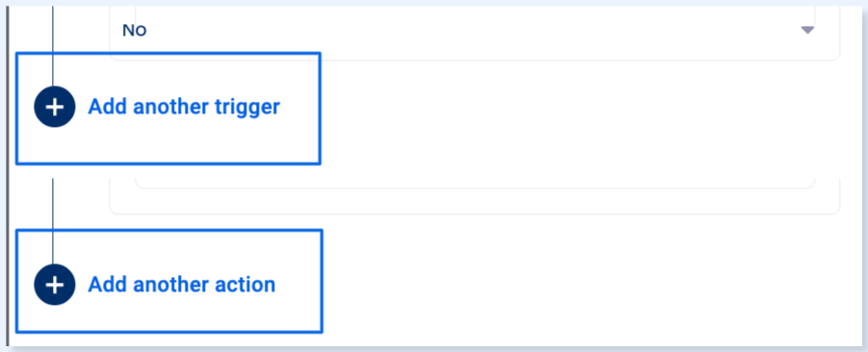Click the plus icon beside Add another action
The image size is (868, 352).
(x=54, y=285)
